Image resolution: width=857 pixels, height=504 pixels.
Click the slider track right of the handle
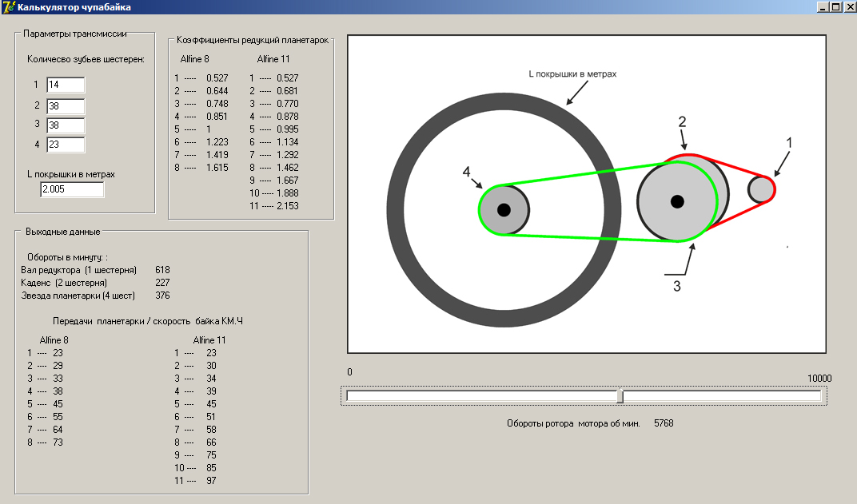[719, 396]
